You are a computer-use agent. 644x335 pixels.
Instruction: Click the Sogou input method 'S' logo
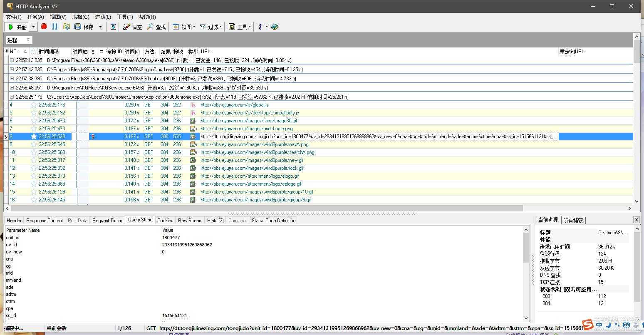pos(588,325)
